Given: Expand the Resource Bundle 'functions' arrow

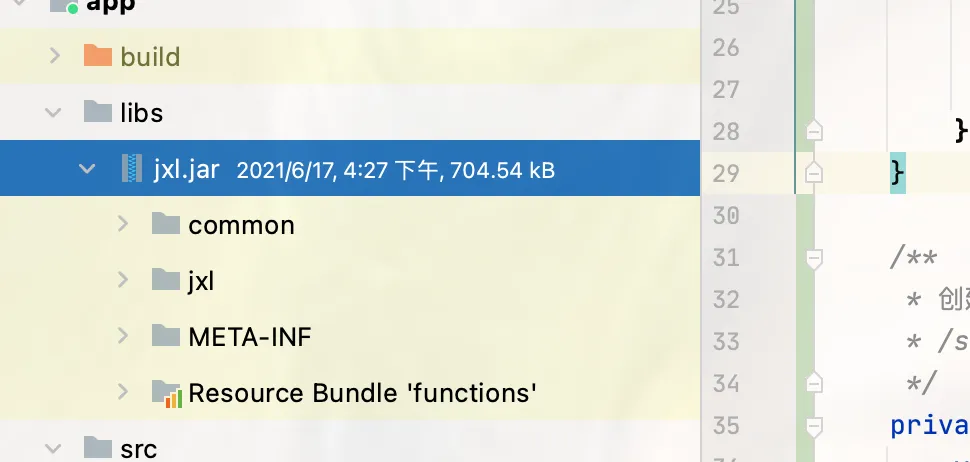Looking at the screenshot, I should 123,391.
